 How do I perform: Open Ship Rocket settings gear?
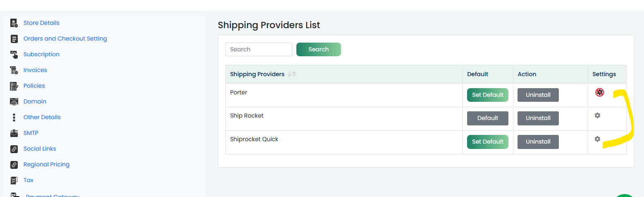597,115
